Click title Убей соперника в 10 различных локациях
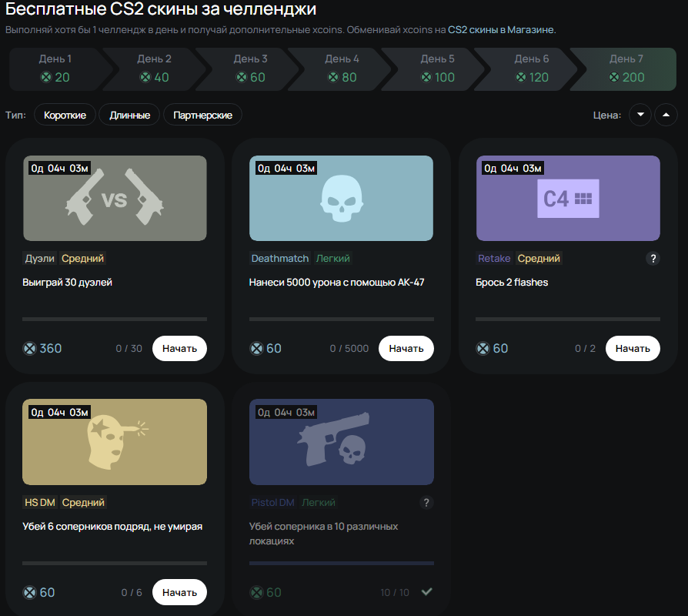 [323, 534]
